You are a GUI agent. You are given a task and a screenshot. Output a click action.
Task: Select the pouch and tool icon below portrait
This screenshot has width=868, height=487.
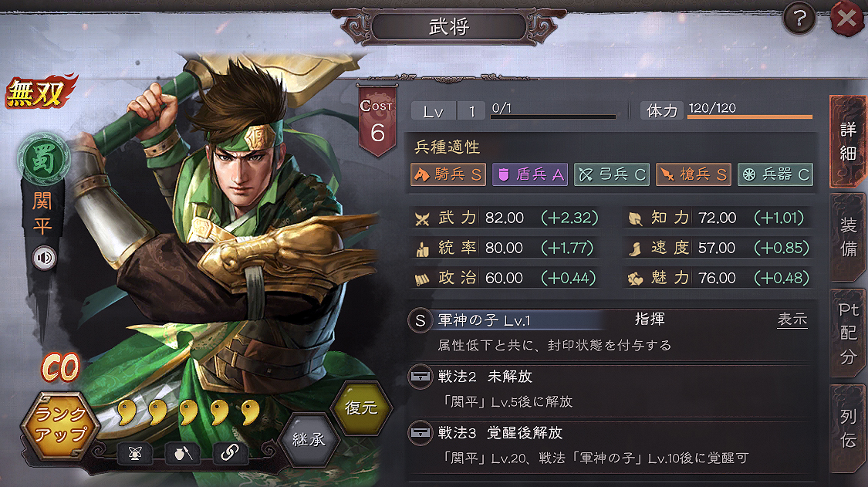(x=183, y=453)
